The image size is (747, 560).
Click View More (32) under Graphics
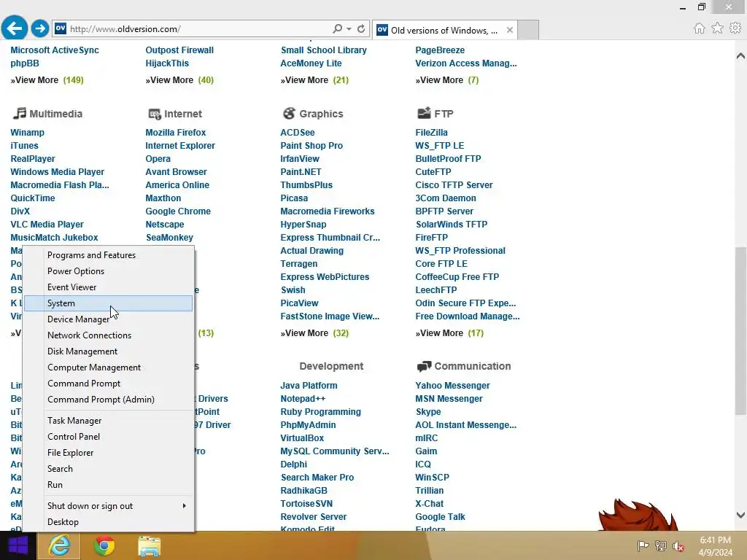pyautogui.click(x=314, y=333)
